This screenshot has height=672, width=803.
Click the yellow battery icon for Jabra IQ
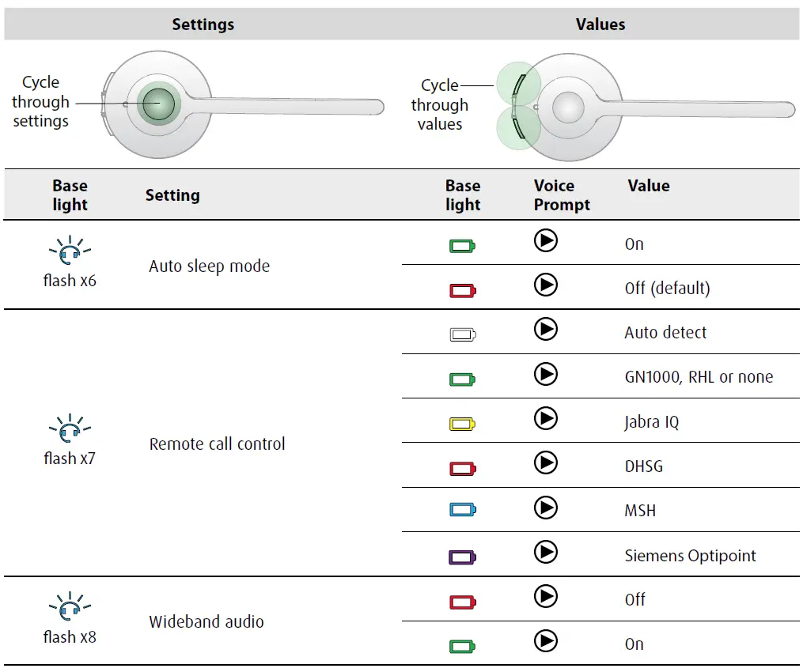[463, 425]
